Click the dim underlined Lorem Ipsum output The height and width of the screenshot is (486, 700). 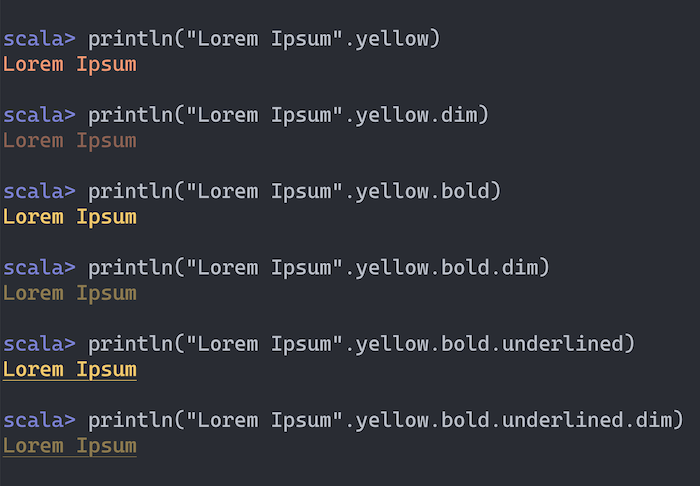click(70, 445)
